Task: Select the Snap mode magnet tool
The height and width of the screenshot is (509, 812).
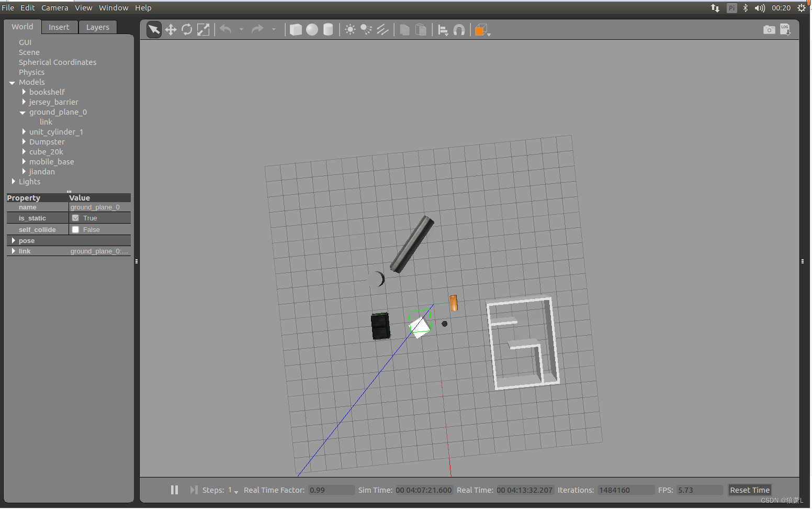Action: 459,29
